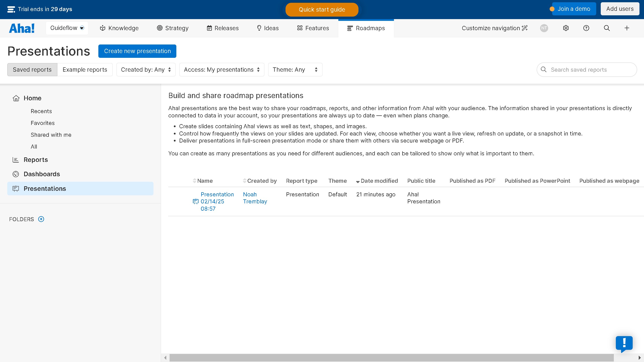Click the add folder plus icon
Viewport: 644px width, 362px height.
tap(41, 219)
